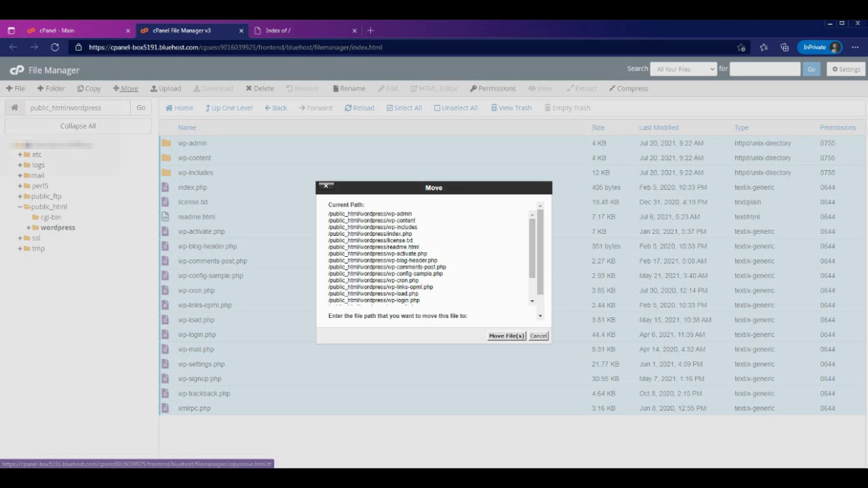
Task: Expand the wordpress tree node
Action: pos(28,228)
